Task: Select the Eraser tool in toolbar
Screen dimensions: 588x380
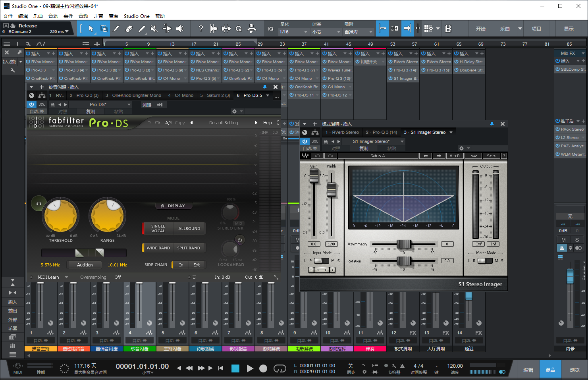Action: pyautogui.click(x=129, y=29)
